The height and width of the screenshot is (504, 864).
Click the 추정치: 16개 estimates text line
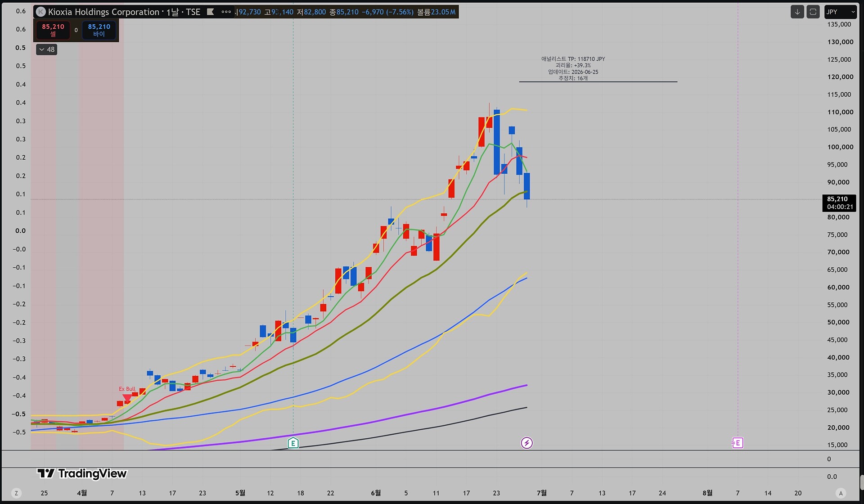coord(573,78)
